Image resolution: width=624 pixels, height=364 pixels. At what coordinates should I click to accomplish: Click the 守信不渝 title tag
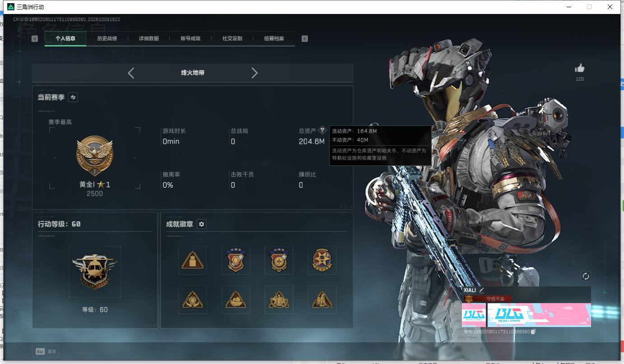coord(488,299)
